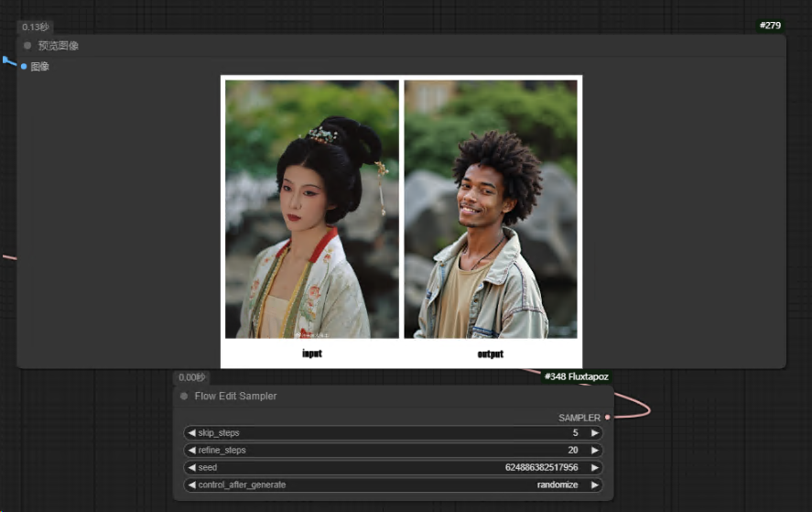Increase refine_steps with the right arrow
The image size is (812, 512).
[594, 451]
